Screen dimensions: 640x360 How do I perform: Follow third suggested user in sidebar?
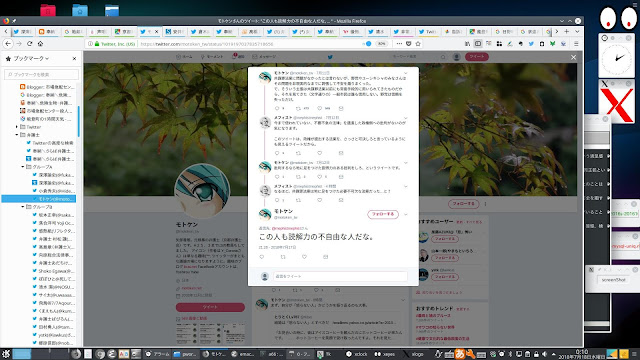click(444, 277)
